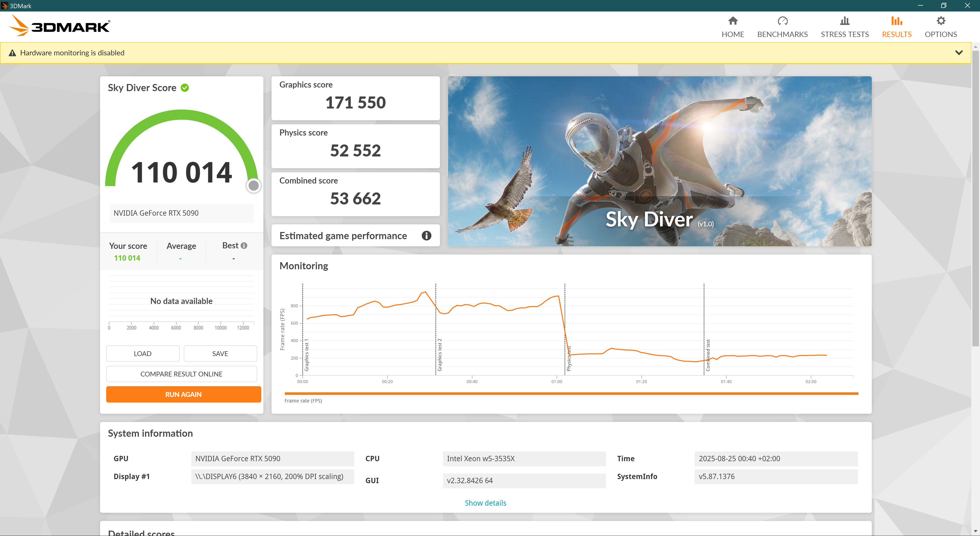Click the System information heading
The height and width of the screenshot is (536, 980).
pos(150,433)
